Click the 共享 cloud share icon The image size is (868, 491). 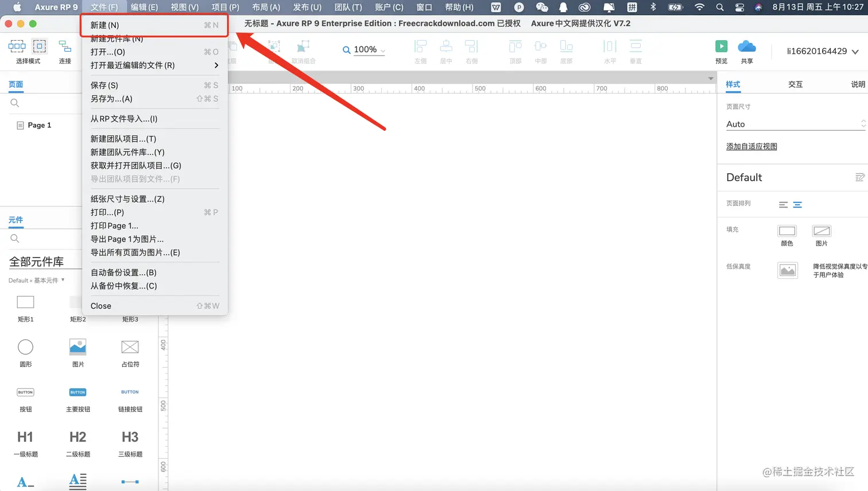[746, 46]
